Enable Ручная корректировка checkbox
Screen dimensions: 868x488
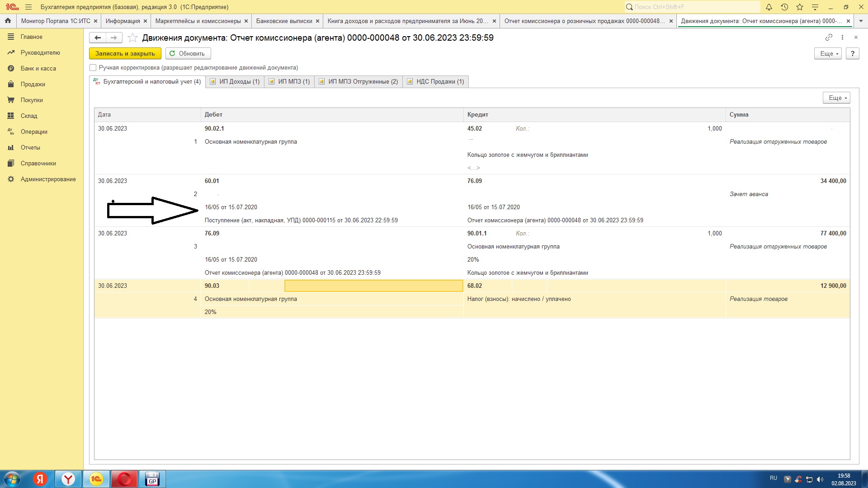(93, 68)
